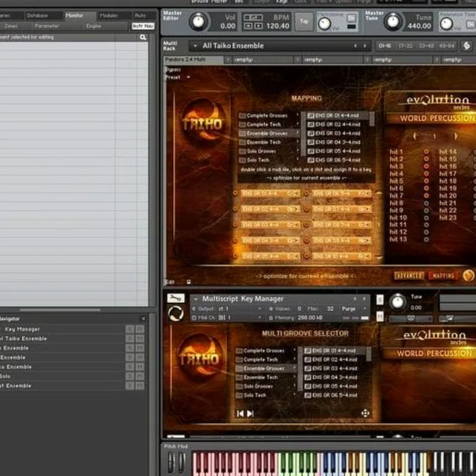Click the MAPPING button next to ADVANCED
This screenshot has width=476, height=476.
[443, 275]
